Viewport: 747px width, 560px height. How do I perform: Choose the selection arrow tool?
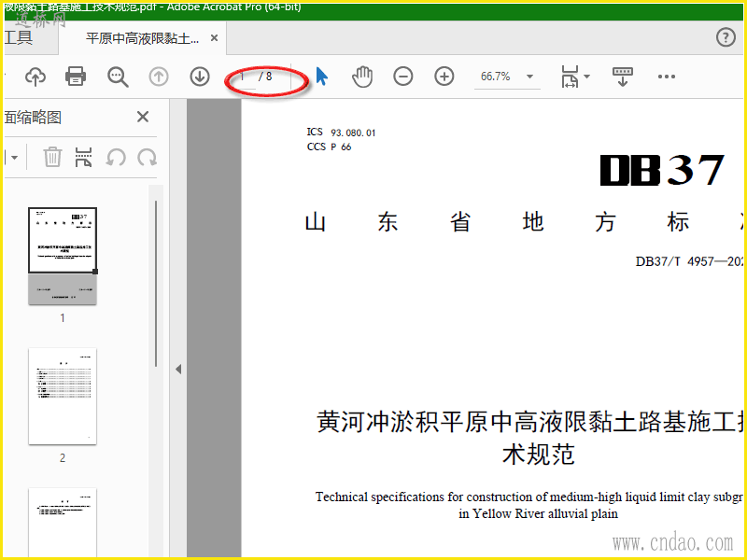click(x=322, y=77)
